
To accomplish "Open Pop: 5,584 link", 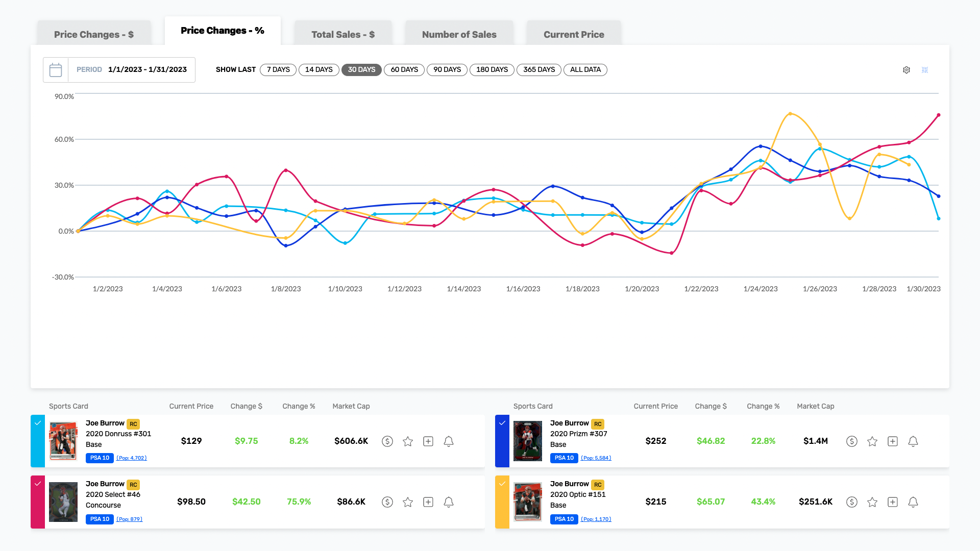I will (596, 458).
